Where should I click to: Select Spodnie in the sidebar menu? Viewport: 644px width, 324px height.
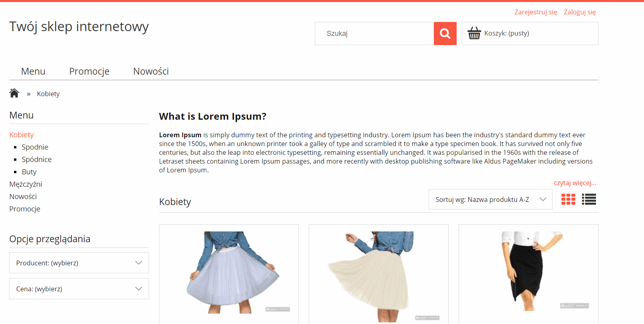pyautogui.click(x=35, y=147)
